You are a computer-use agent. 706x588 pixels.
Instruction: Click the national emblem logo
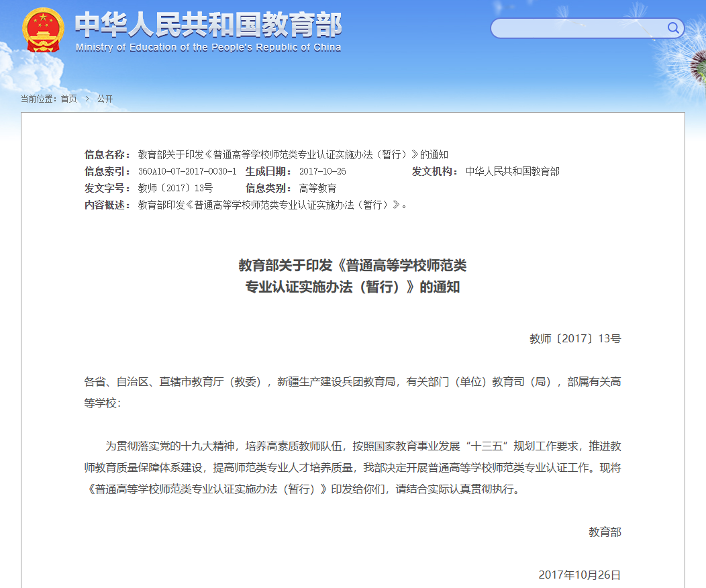(x=43, y=30)
